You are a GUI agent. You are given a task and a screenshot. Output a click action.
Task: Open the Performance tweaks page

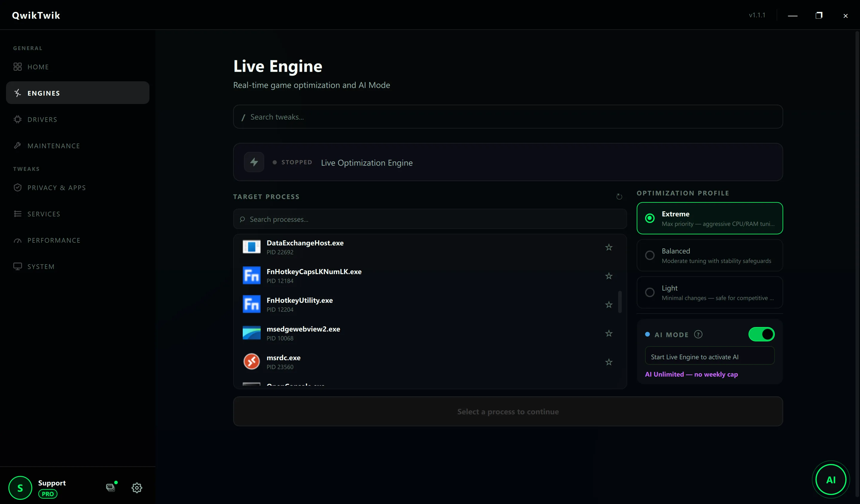pos(77,240)
